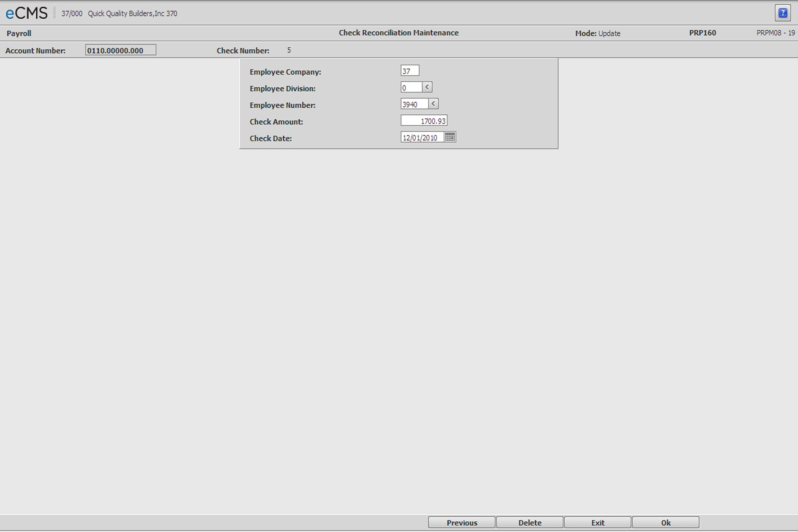This screenshot has width=798, height=532.
Task: Open the Employee Number lookup prompt
Action: (x=433, y=104)
